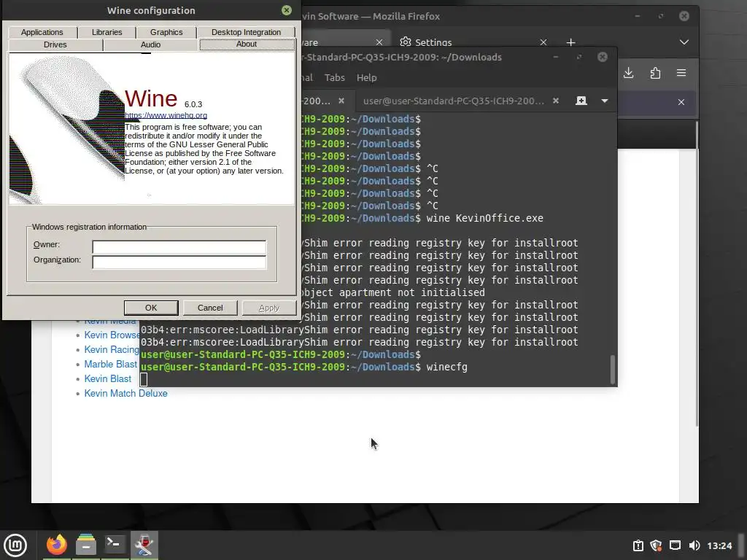The height and width of the screenshot is (560, 747).
Task: Focus the Organization text field
Action: (x=179, y=262)
